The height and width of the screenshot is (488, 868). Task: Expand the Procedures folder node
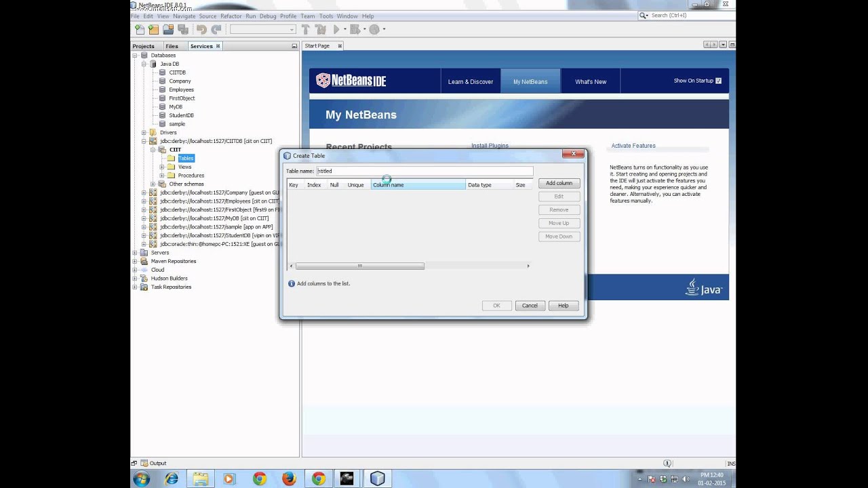click(x=162, y=176)
